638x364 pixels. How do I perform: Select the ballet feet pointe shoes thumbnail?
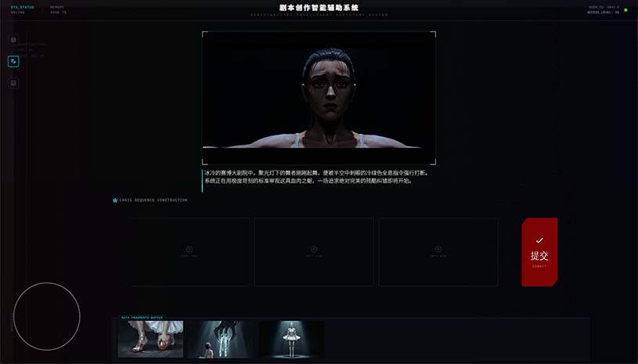pyautogui.click(x=150, y=339)
